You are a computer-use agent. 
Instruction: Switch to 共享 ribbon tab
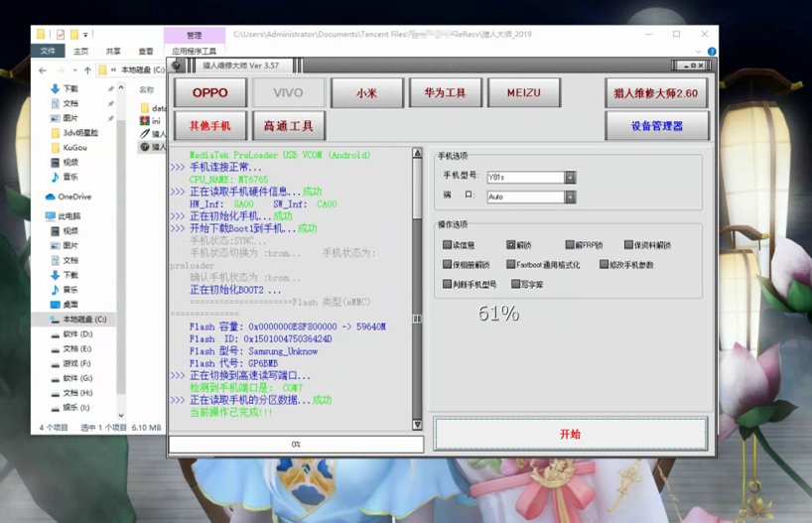pos(113,52)
